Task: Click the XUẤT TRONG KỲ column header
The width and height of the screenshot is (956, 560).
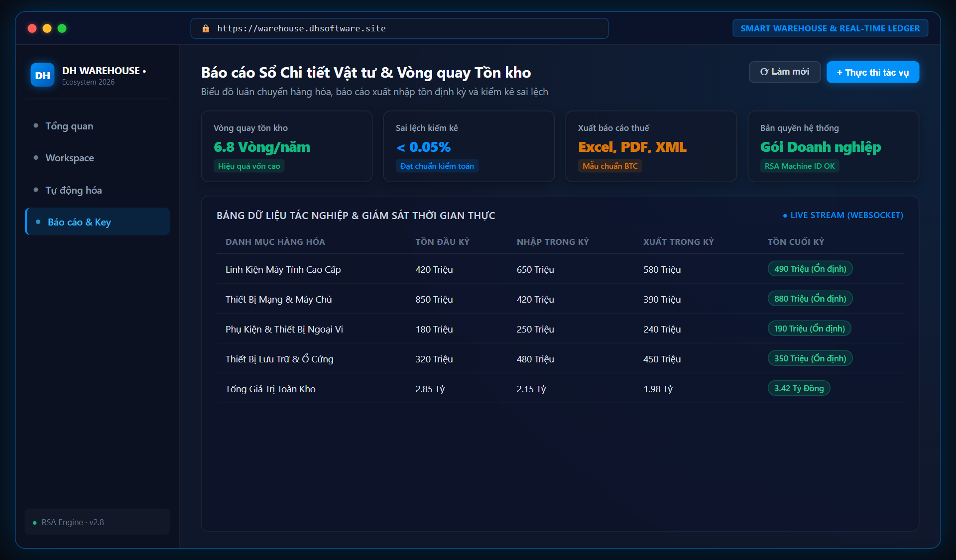Action: (679, 242)
